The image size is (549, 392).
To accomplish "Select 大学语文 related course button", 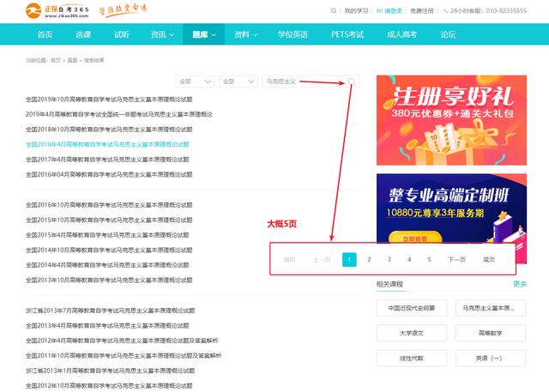I will [412, 333].
